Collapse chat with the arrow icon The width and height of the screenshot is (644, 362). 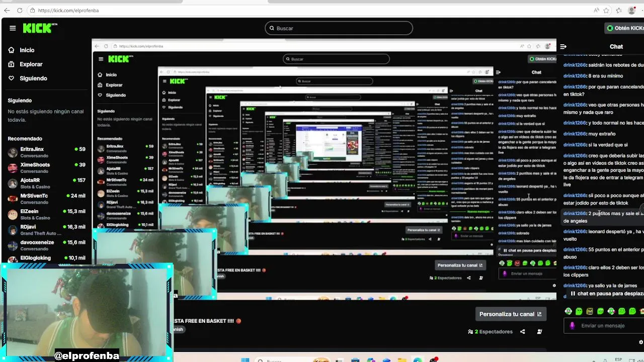click(563, 46)
